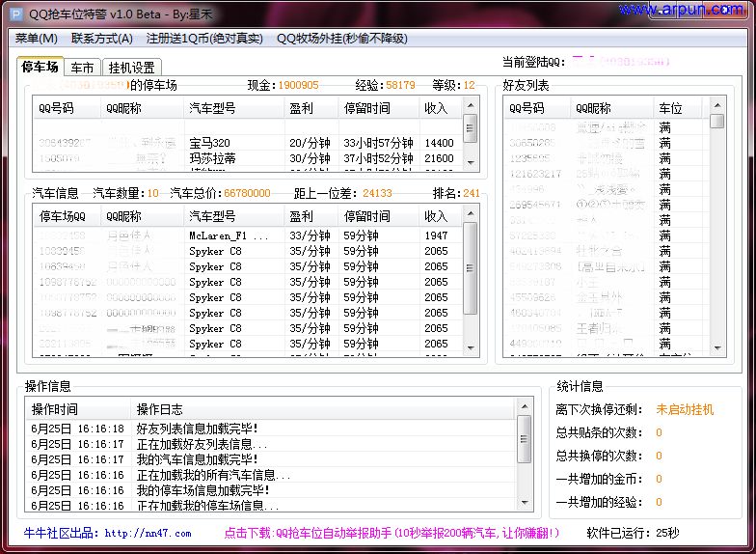Click the P app icon in title bar
Screen dimensions: 756x554
pos(15,14)
